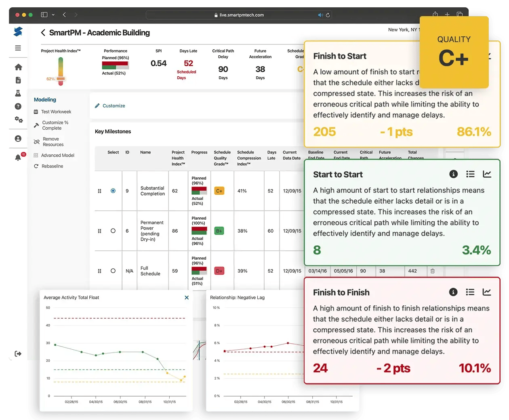Click the 86.1% value on the Finish to Start card

pyautogui.click(x=474, y=132)
